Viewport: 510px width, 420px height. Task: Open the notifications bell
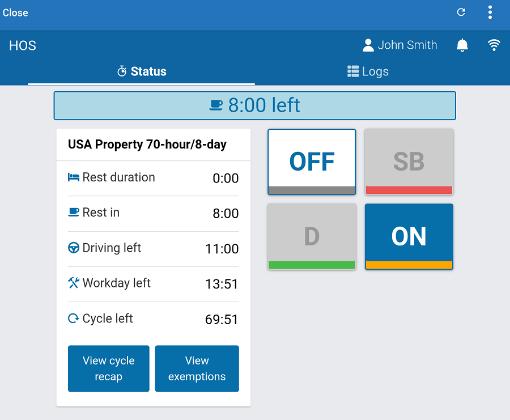click(x=462, y=45)
